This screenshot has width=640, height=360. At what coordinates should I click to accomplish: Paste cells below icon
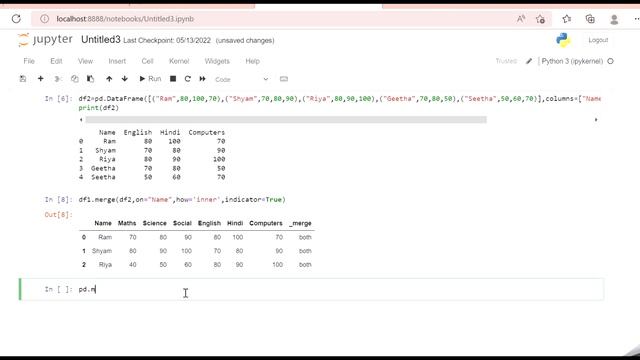90,79
